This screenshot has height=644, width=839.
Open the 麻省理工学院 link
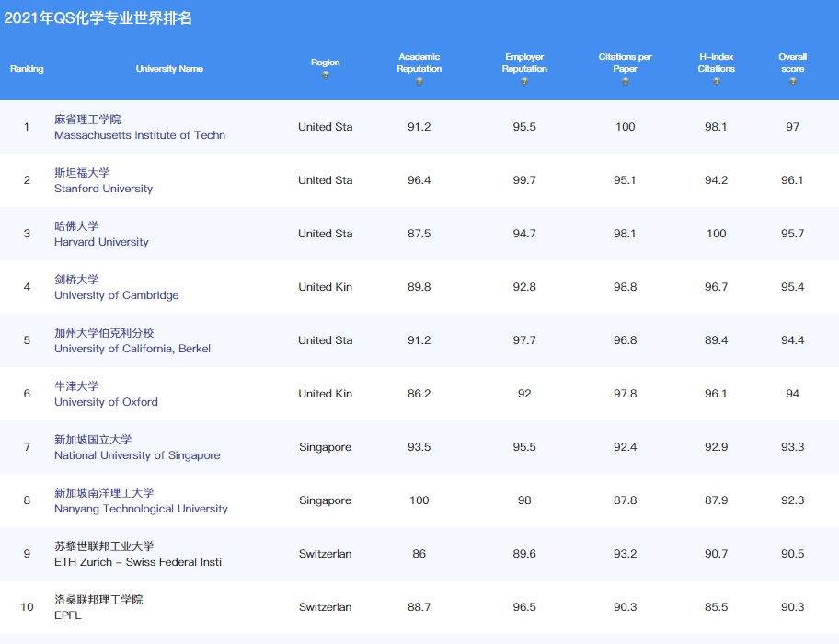(87, 120)
